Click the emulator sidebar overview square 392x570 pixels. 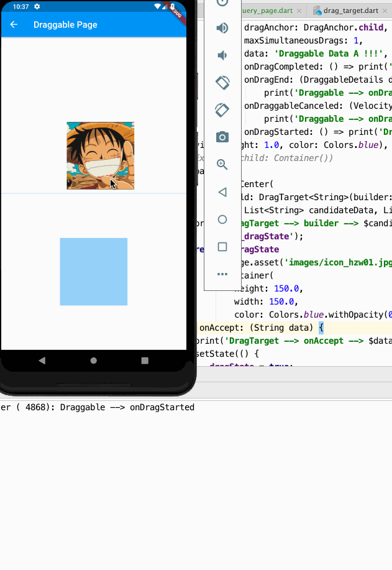(222, 247)
